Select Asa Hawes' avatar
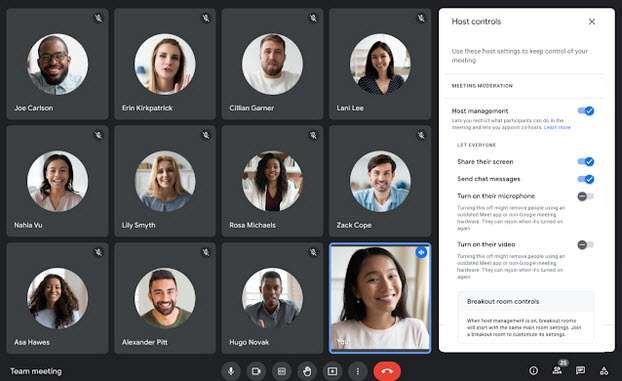This screenshot has width=622, height=381. click(x=58, y=298)
